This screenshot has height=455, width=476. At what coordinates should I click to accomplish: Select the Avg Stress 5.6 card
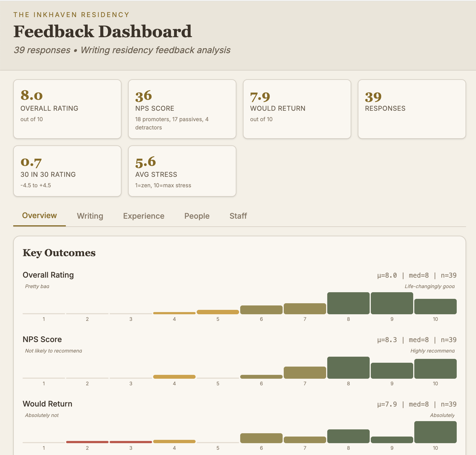(182, 171)
